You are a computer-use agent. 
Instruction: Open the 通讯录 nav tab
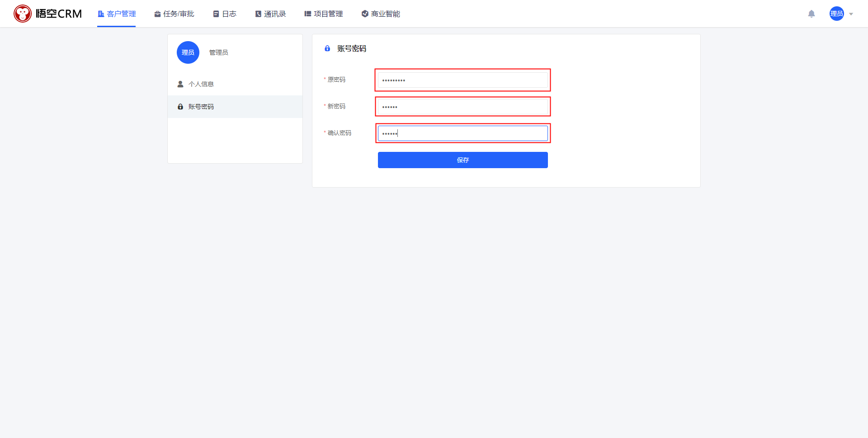(270, 14)
